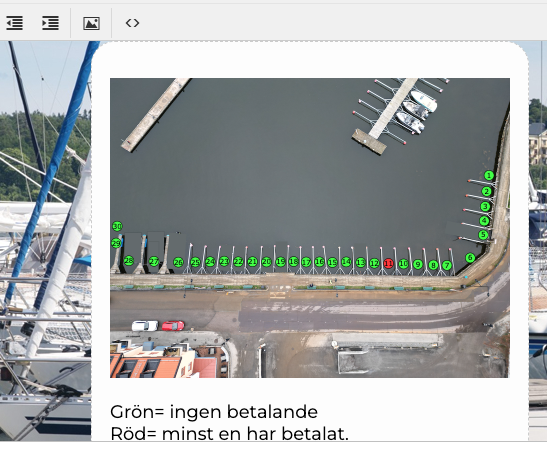Select green berth marker number 7
547x450 pixels.
pyautogui.click(x=447, y=265)
